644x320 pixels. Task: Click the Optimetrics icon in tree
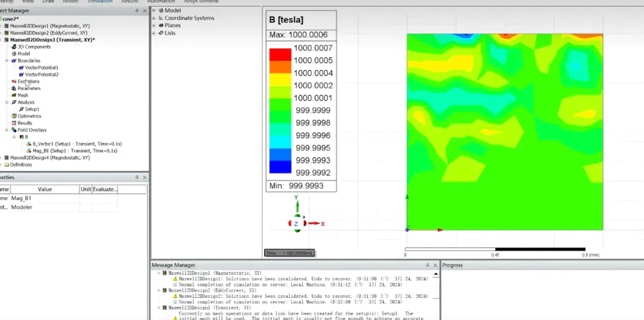[x=13, y=116]
